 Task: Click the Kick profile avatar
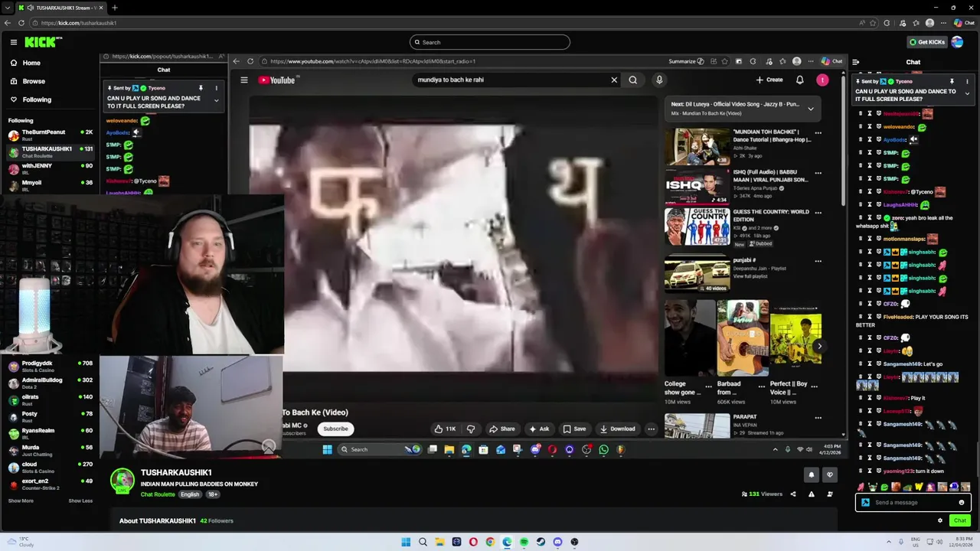(x=957, y=42)
